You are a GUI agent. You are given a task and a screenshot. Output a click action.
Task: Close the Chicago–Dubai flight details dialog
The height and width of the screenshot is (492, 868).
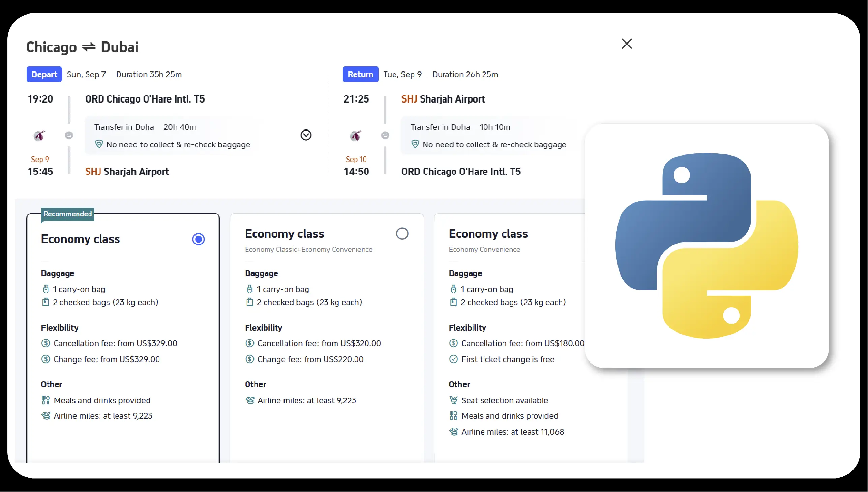click(x=627, y=44)
